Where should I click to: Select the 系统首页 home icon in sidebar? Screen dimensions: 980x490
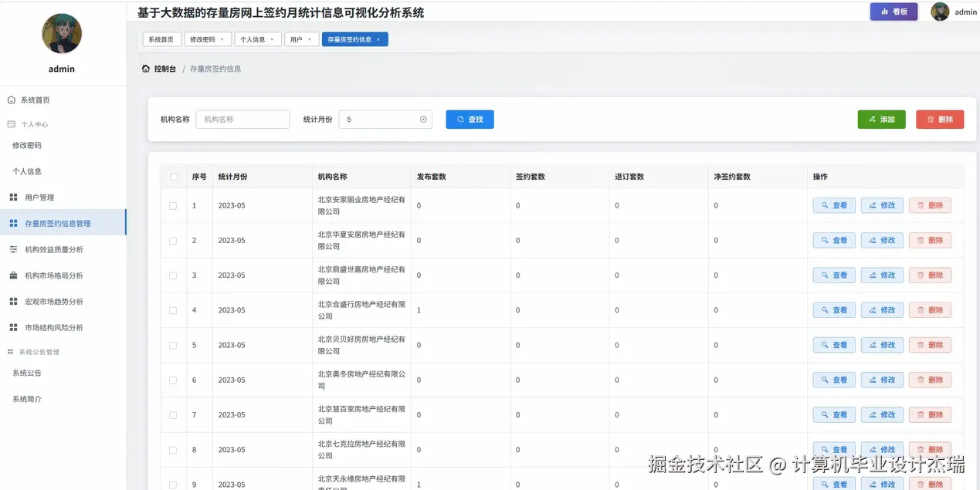tap(9, 100)
